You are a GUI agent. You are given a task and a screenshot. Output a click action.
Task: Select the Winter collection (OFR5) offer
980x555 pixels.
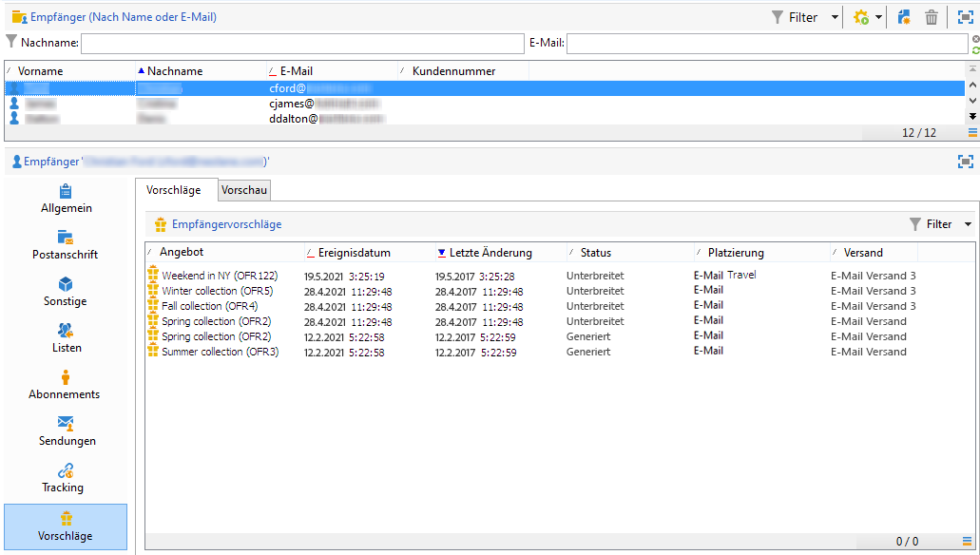(217, 291)
